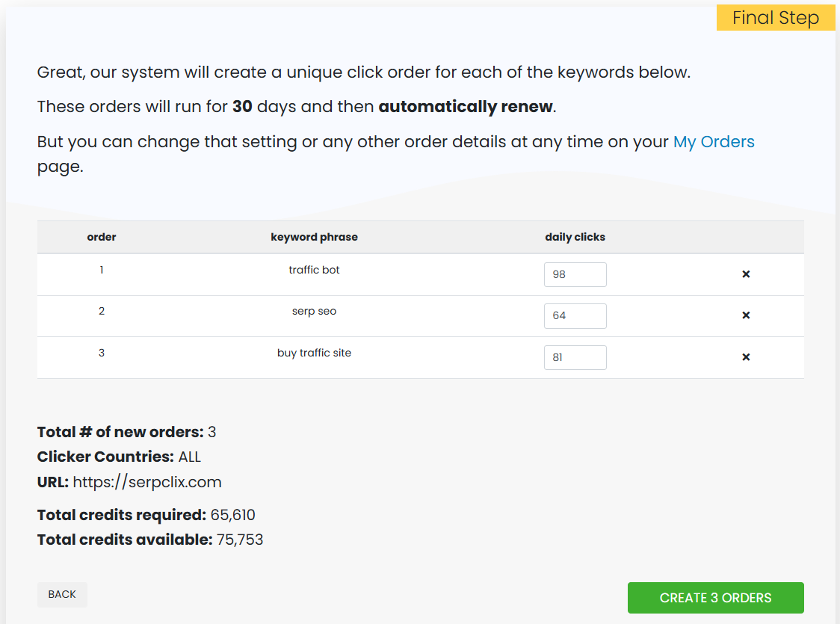The height and width of the screenshot is (624, 840).
Task: Click the https://serpclix.com URL text
Action: pyautogui.click(x=146, y=482)
